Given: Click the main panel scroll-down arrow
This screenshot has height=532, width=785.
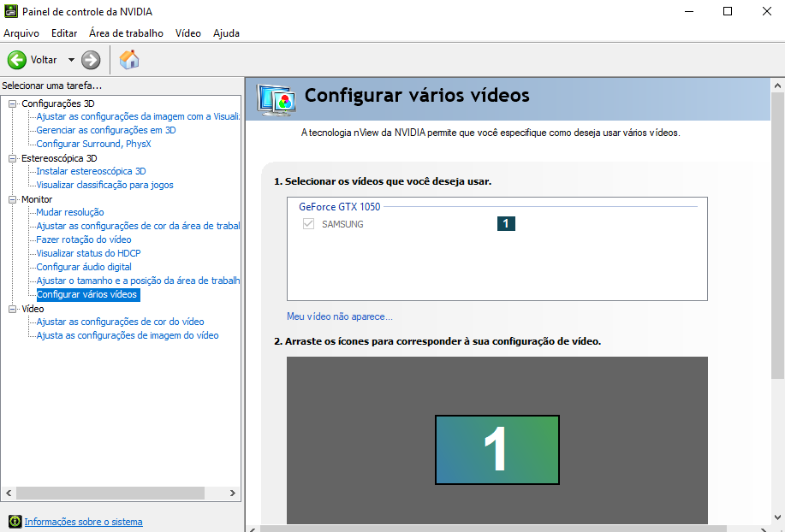Looking at the screenshot, I should tap(777, 517).
